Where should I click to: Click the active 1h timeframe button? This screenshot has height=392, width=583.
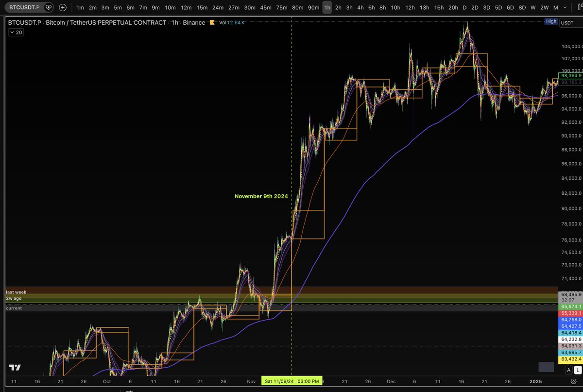[x=327, y=8]
